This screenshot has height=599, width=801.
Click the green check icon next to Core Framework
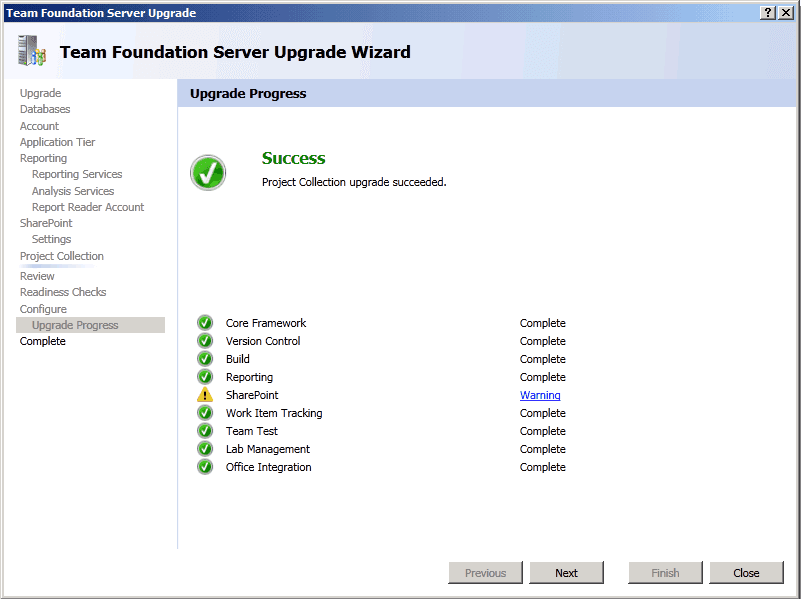[x=205, y=323]
